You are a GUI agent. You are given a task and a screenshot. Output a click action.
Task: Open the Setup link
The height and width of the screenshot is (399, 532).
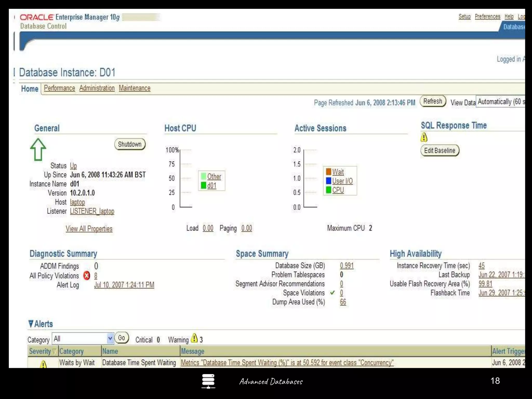click(x=464, y=16)
